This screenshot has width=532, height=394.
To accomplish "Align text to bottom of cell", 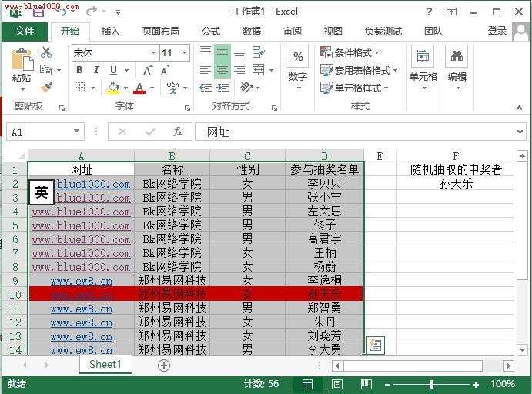I will click(239, 54).
